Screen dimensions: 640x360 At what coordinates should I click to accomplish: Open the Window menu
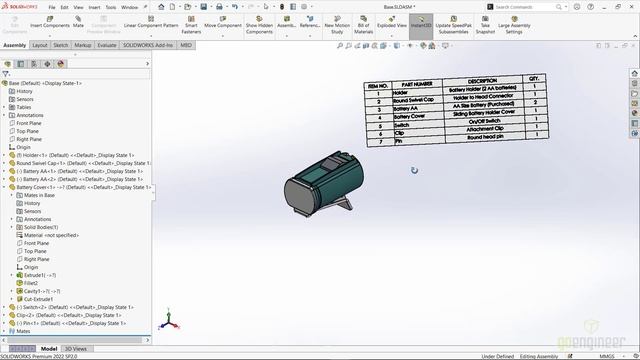point(129,7)
